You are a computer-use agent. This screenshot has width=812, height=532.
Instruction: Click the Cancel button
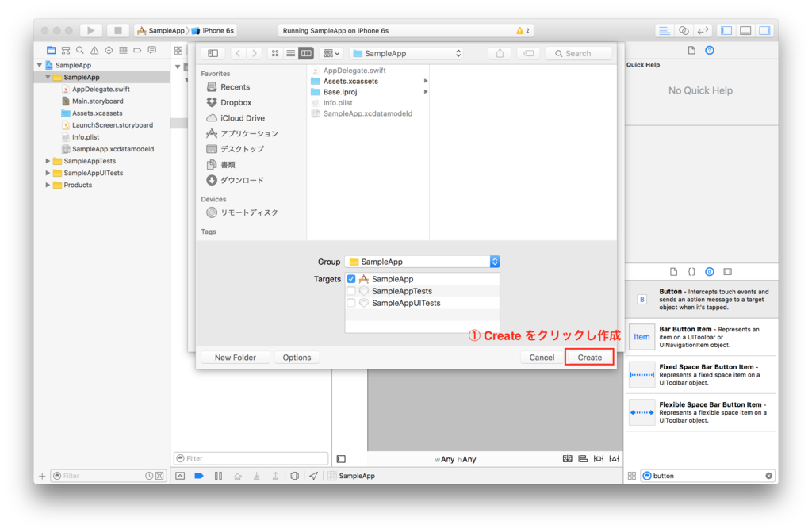pyautogui.click(x=542, y=358)
